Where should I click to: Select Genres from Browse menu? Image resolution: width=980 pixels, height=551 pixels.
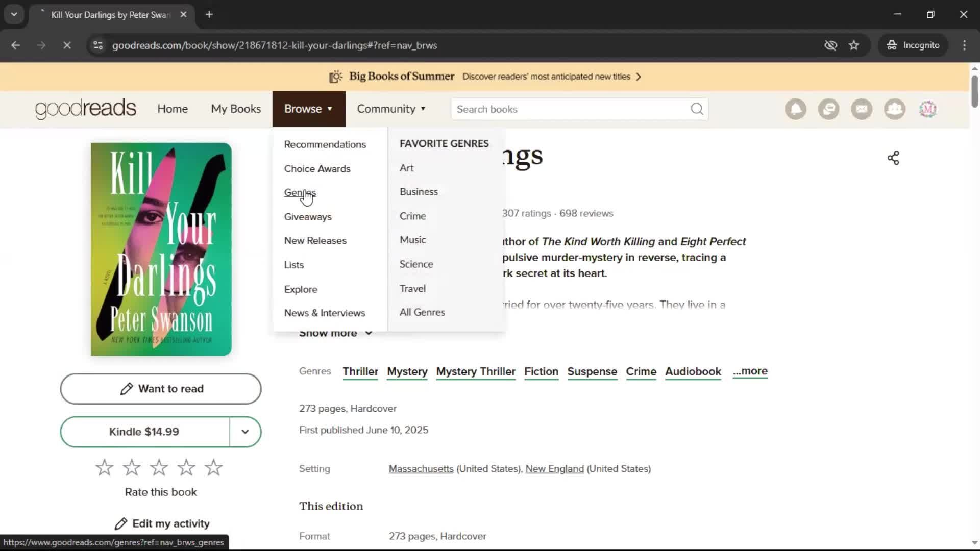point(300,193)
